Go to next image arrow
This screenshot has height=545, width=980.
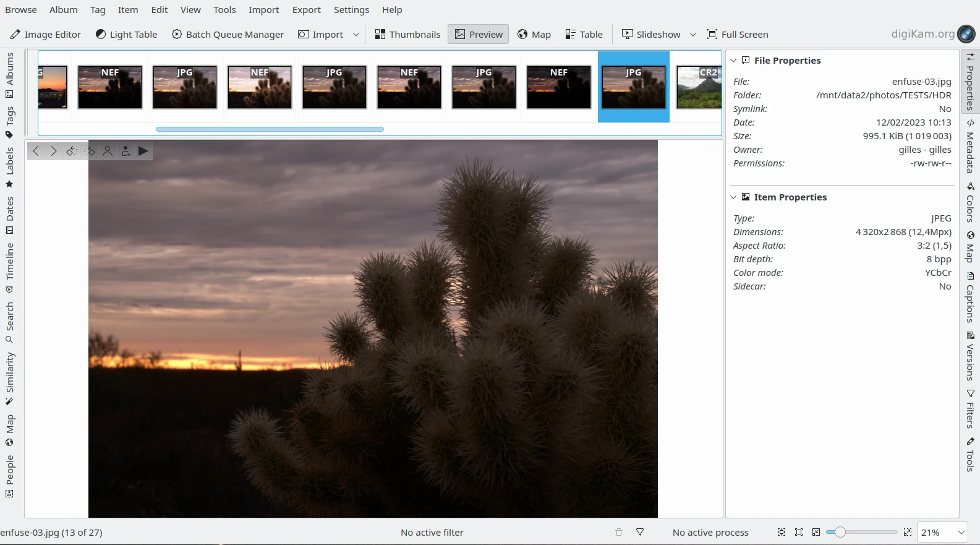coord(54,151)
